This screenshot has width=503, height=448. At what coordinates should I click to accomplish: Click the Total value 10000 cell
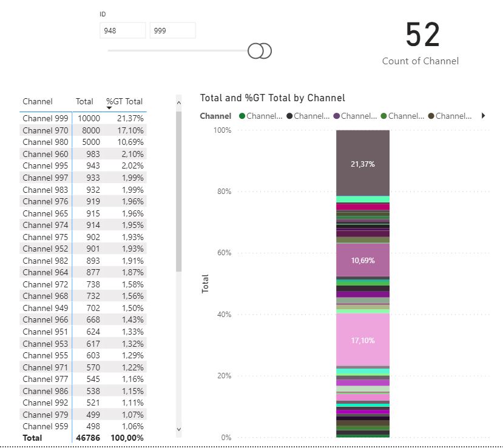click(x=89, y=118)
